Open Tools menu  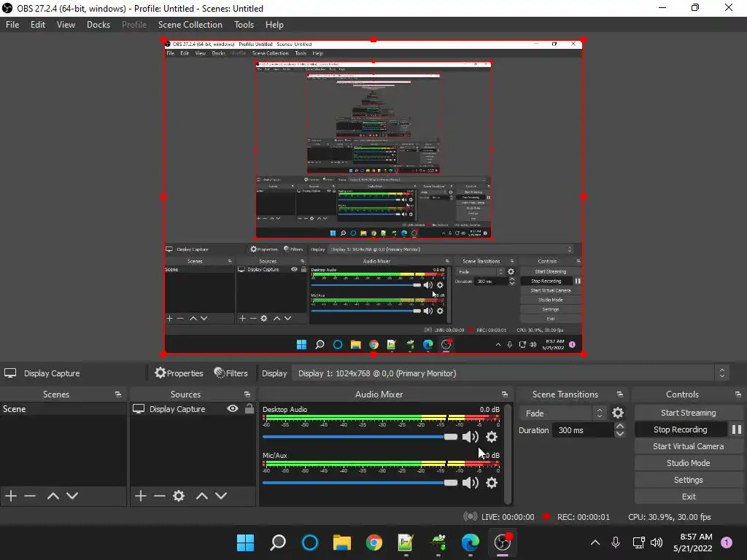pos(244,25)
